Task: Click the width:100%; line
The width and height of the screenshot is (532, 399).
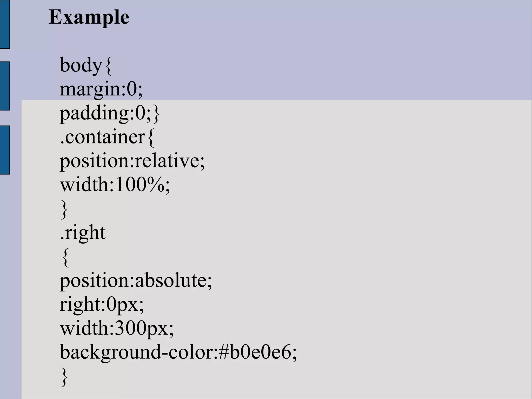Action: pos(115,185)
